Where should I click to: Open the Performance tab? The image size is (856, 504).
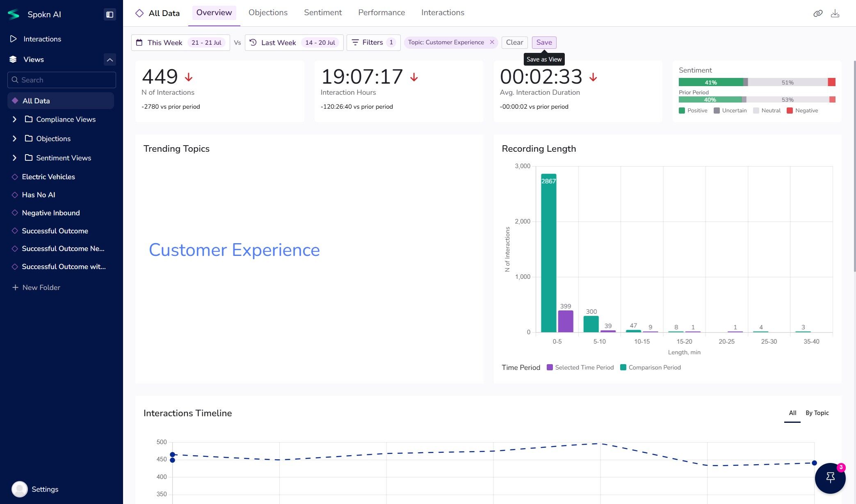381,13
